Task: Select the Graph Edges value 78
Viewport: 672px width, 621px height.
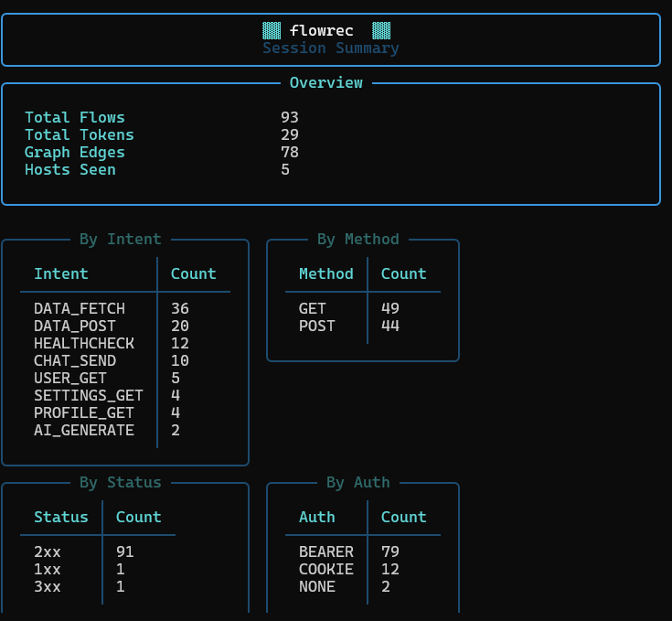Action: (290, 152)
